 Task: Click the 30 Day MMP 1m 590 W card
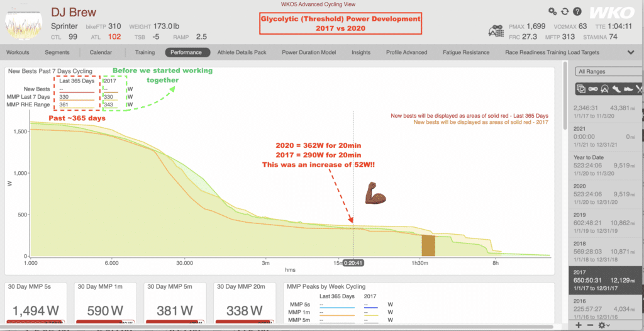pyautogui.click(x=106, y=303)
